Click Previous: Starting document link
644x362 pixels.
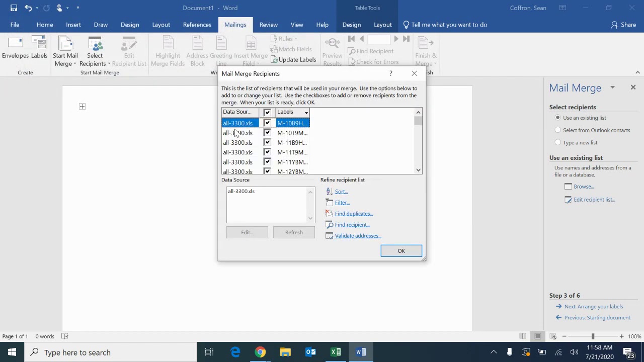[x=597, y=318]
